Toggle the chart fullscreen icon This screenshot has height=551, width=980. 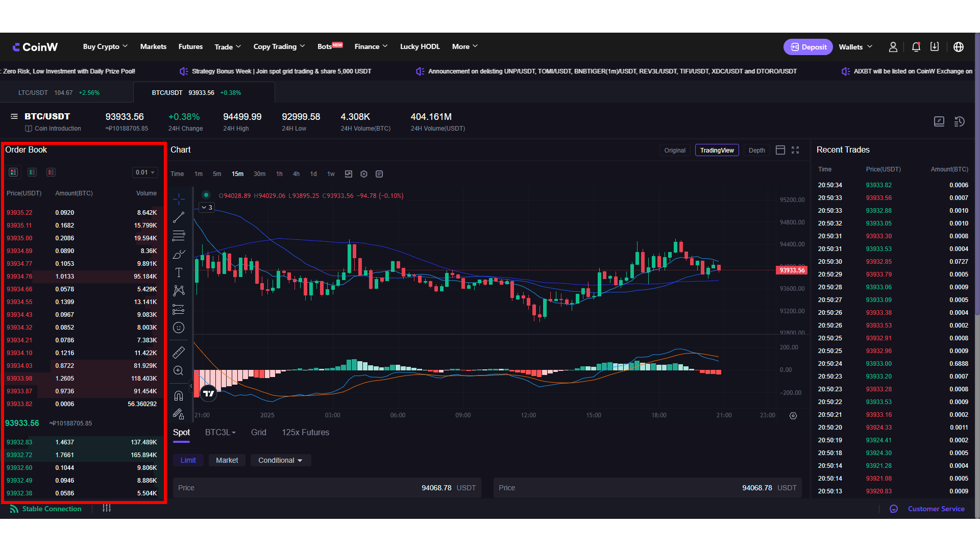(795, 150)
